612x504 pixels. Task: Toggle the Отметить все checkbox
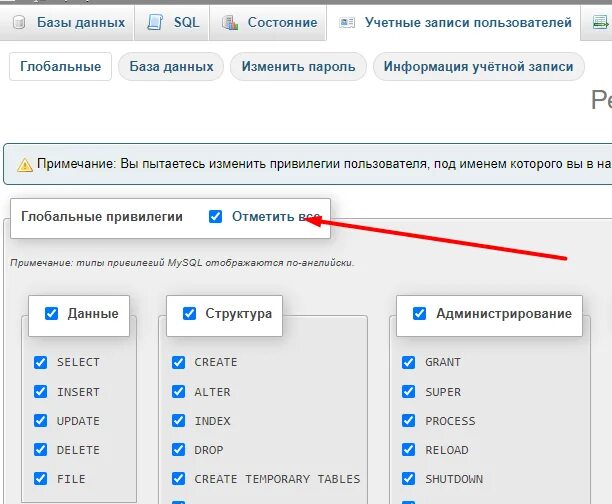[x=215, y=216]
